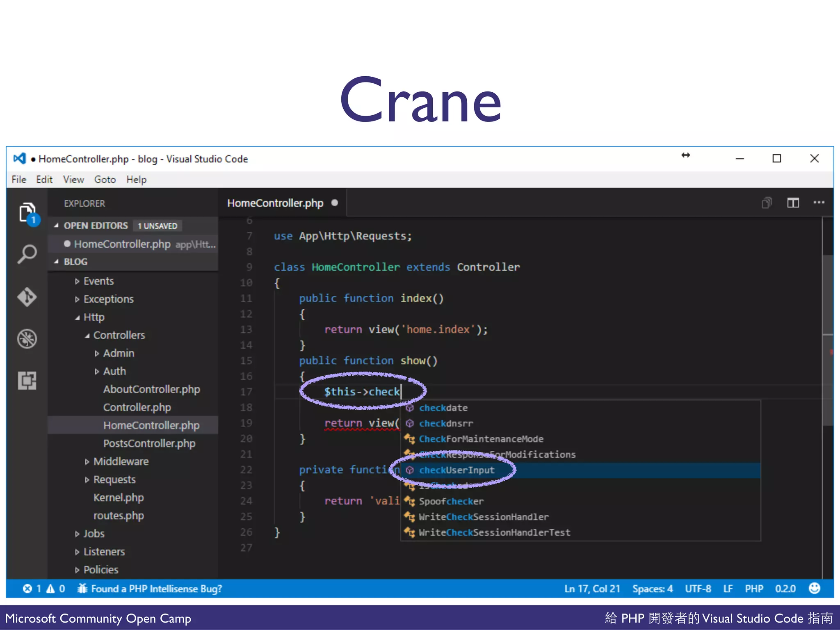Image resolution: width=840 pixels, height=630 pixels.
Task: Expand the Admin folder
Action: (x=97, y=354)
